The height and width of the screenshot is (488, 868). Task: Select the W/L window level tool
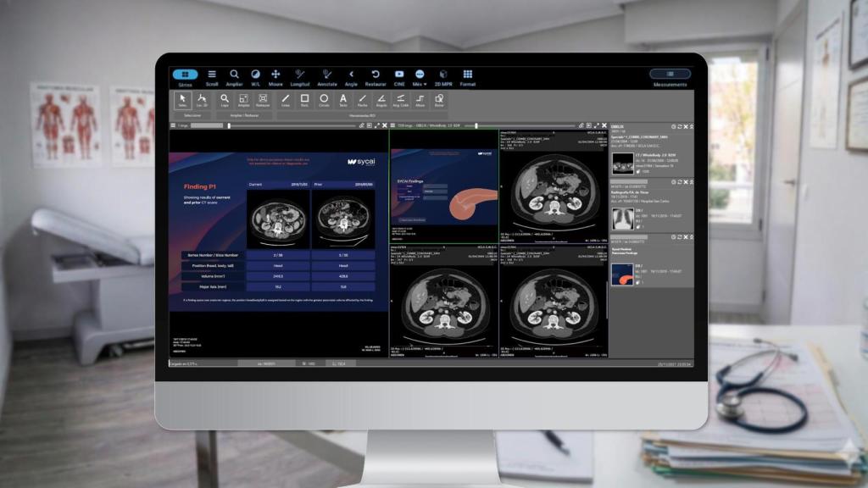pos(255,77)
